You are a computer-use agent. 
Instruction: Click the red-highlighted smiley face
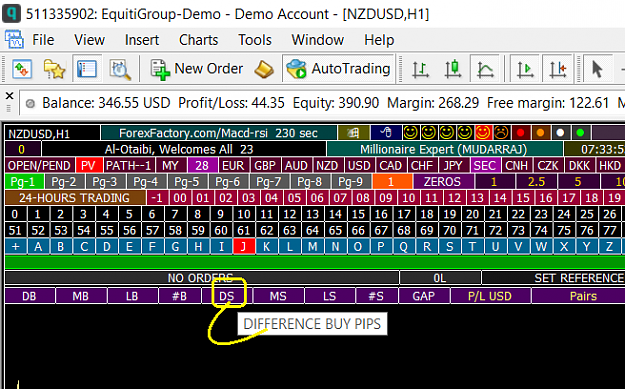pyautogui.click(x=483, y=132)
